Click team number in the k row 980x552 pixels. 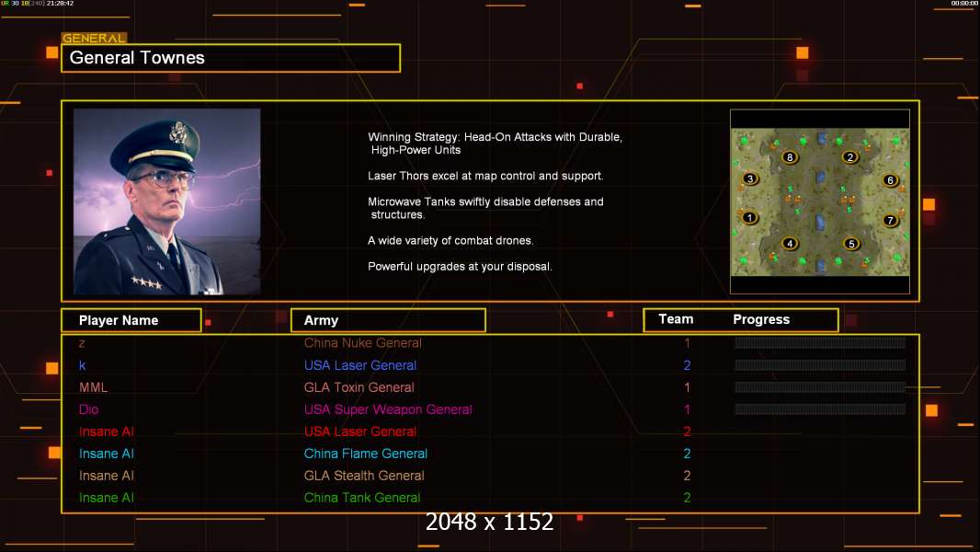[687, 365]
